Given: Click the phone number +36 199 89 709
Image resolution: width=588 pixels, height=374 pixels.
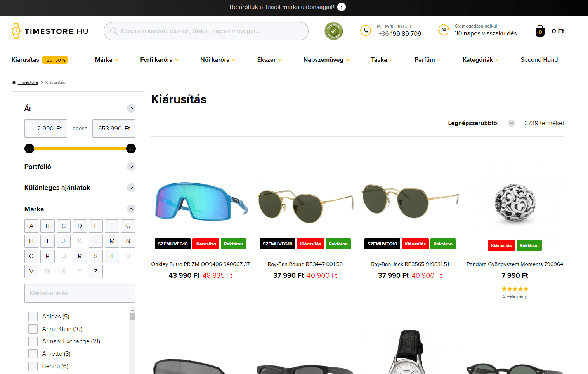Looking at the screenshot, I should pyautogui.click(x=400, y=34).
